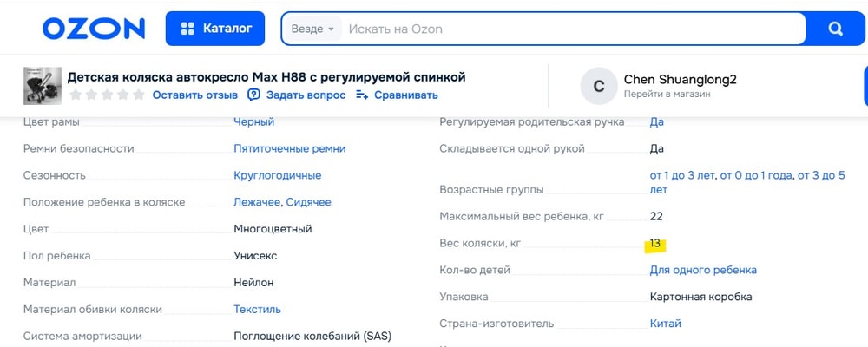Open the OZON home logo
The image size is (868, 347).
pyautogui.click(x=94, y=29)
